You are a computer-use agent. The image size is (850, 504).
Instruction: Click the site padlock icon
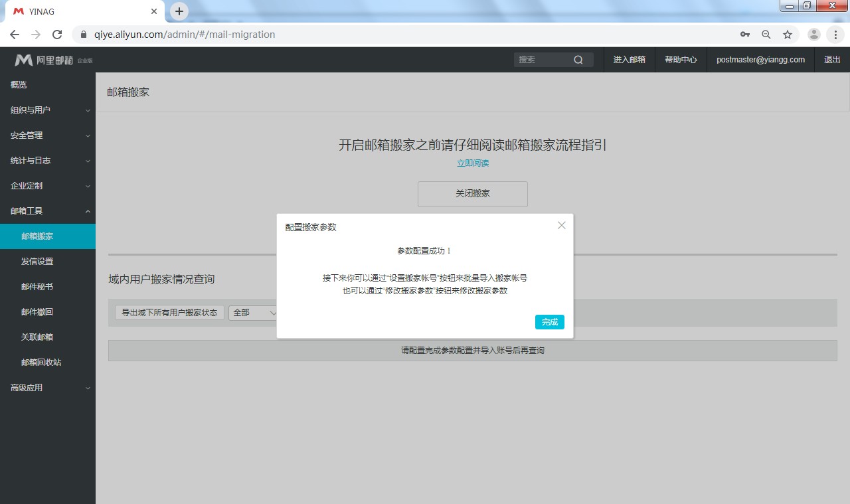click(84, 35)
